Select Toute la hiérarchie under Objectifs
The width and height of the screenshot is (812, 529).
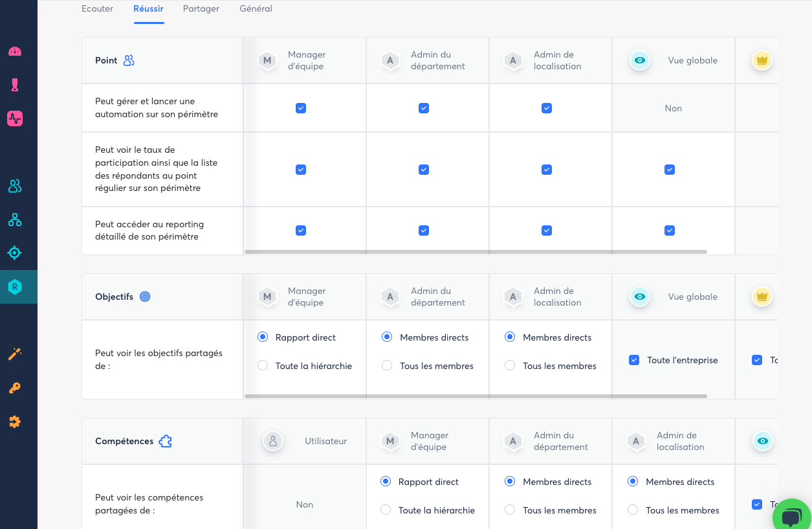[263, 366]
